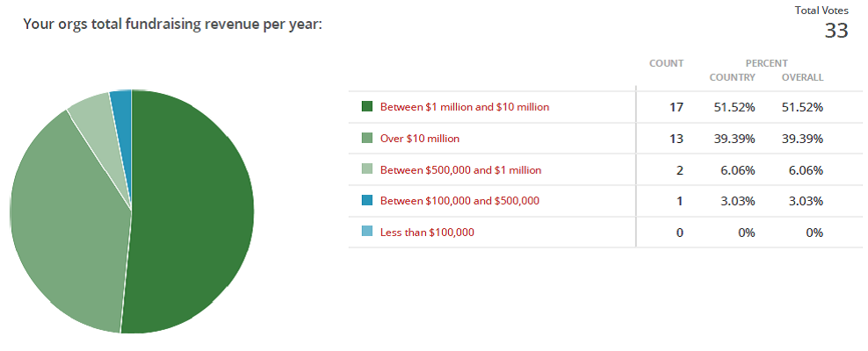This screenshot has width=868, height=351.
Task: Open 'Between $500,000 and $1 million' row label
Action: tap(460, 169)
